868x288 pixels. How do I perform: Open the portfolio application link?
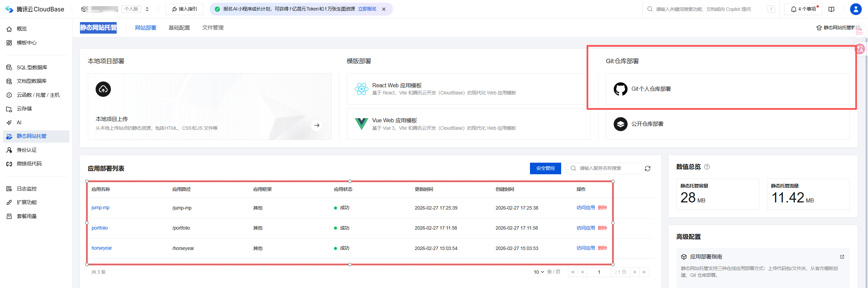(x=100, y=228)
